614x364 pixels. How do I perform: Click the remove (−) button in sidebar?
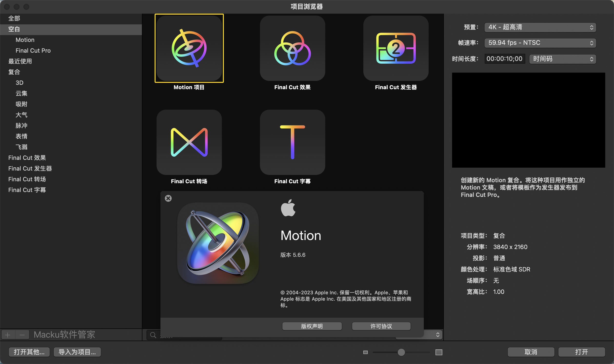coord(22,335)
